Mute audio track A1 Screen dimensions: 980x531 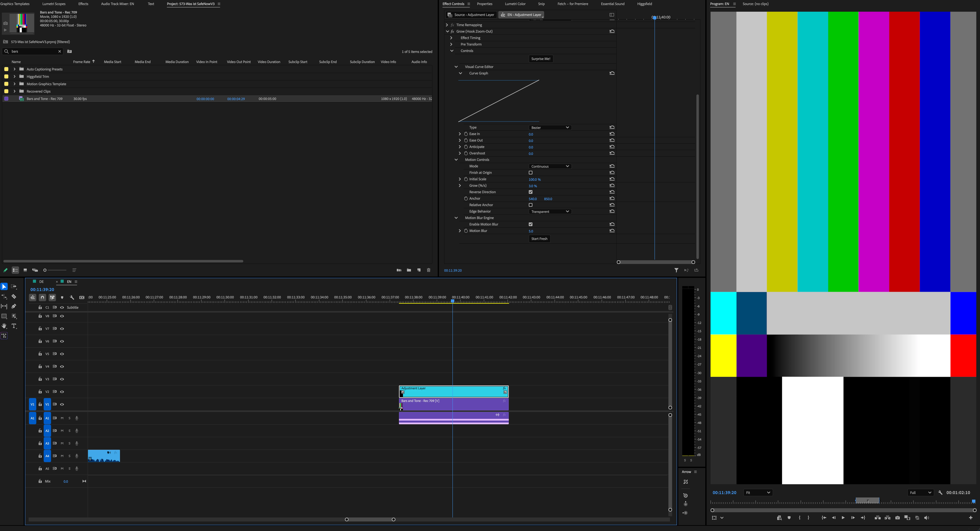click(62, 418)
